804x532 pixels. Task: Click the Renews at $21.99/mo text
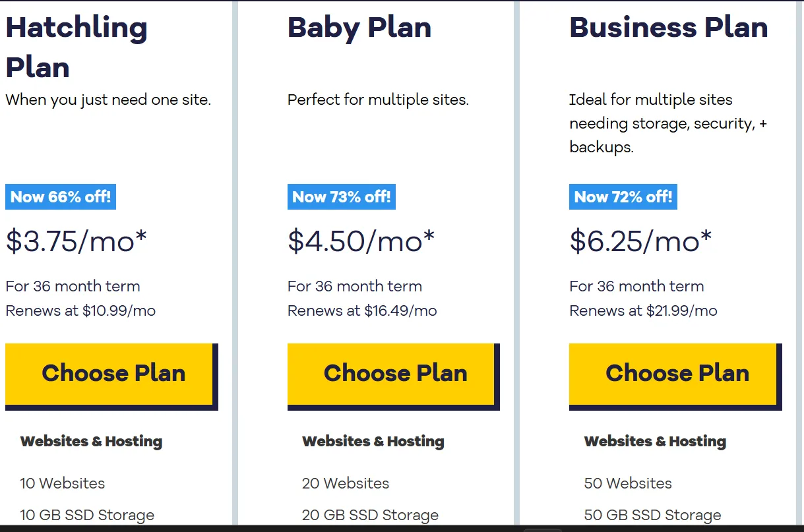643,310
